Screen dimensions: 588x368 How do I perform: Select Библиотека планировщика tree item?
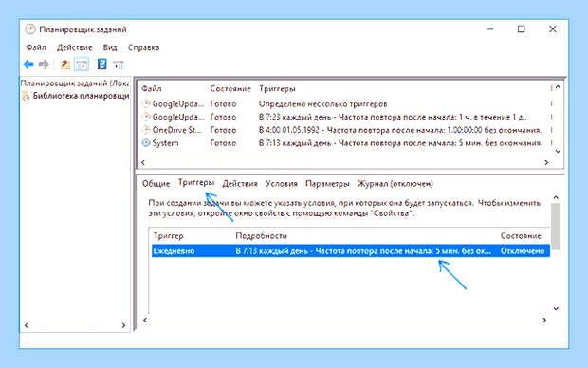pos(81,96)
